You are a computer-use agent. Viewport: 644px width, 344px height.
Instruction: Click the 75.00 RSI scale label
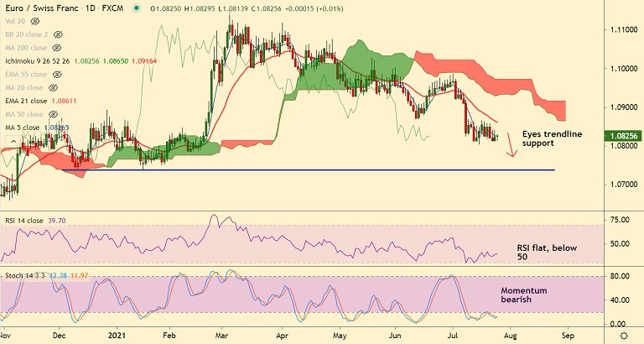[620, 221]
